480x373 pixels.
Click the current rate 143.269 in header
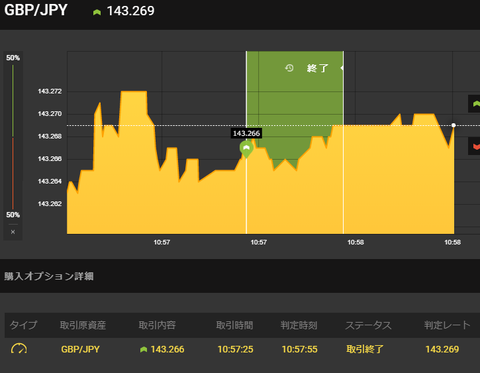tap(131, 11)
